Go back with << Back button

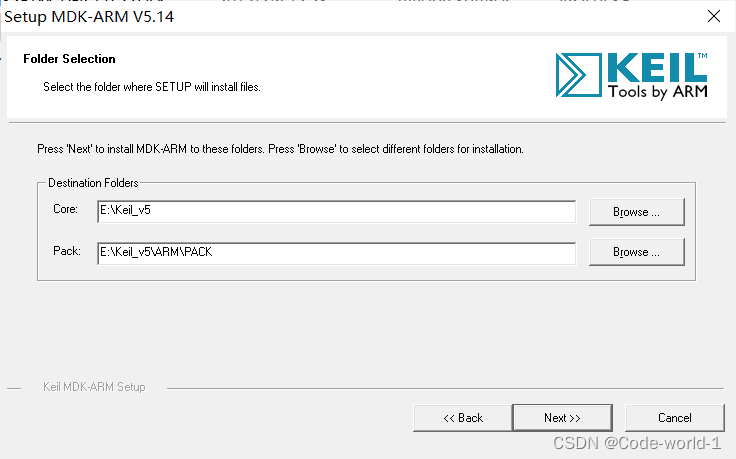[x=463, y=418]
